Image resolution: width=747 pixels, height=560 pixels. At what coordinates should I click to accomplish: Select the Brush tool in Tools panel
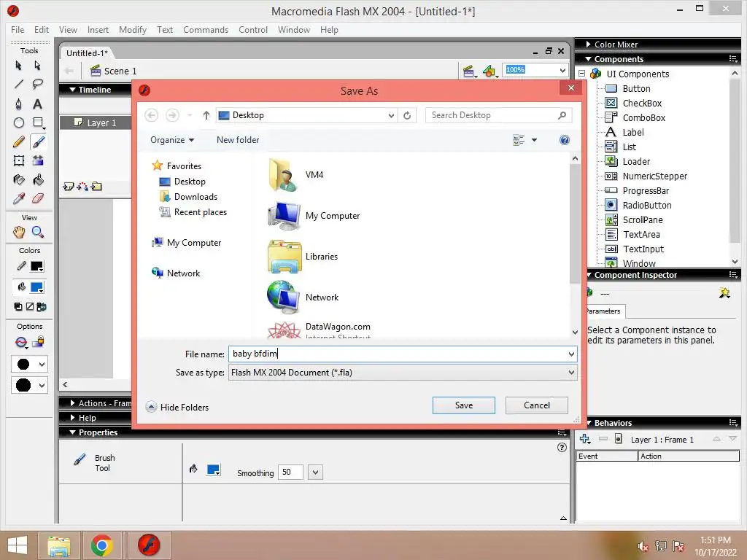(x=38, y=141)
